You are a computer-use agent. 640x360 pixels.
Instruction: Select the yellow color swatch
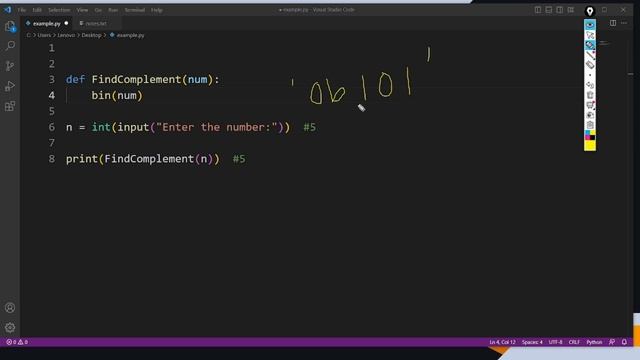590,145
